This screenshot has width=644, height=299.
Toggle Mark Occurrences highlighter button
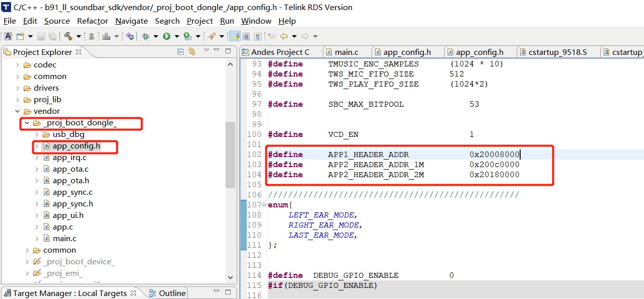tap(235, 36)
